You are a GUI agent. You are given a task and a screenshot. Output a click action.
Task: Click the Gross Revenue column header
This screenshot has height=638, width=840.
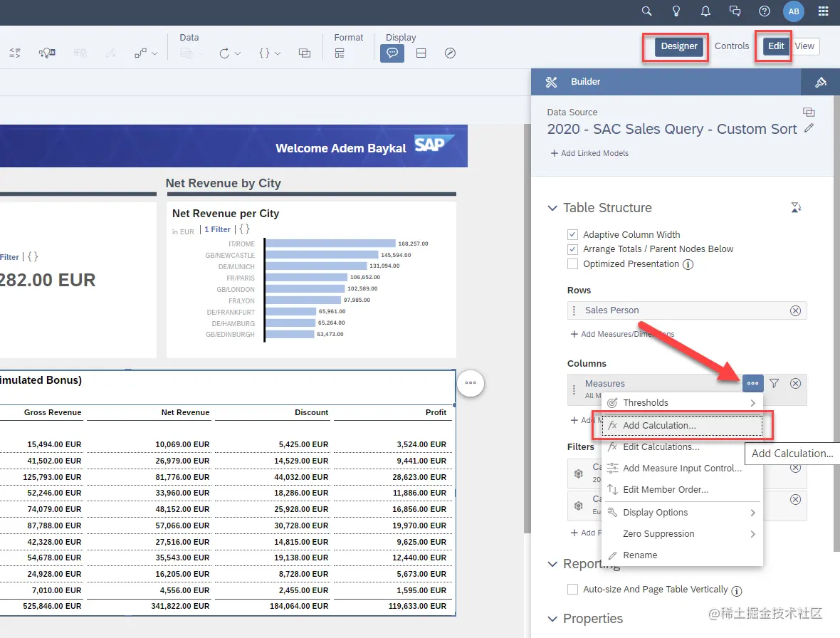tap(53, 412)
